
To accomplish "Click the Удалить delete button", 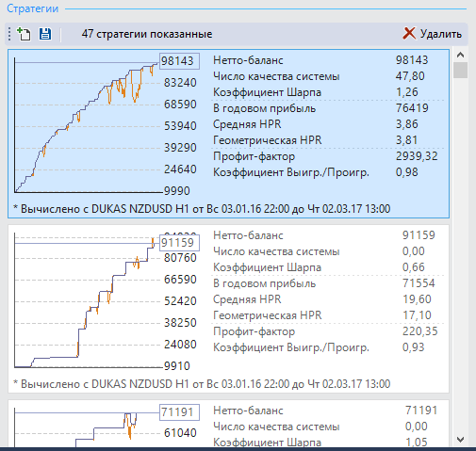I will [x=433, y=34].
